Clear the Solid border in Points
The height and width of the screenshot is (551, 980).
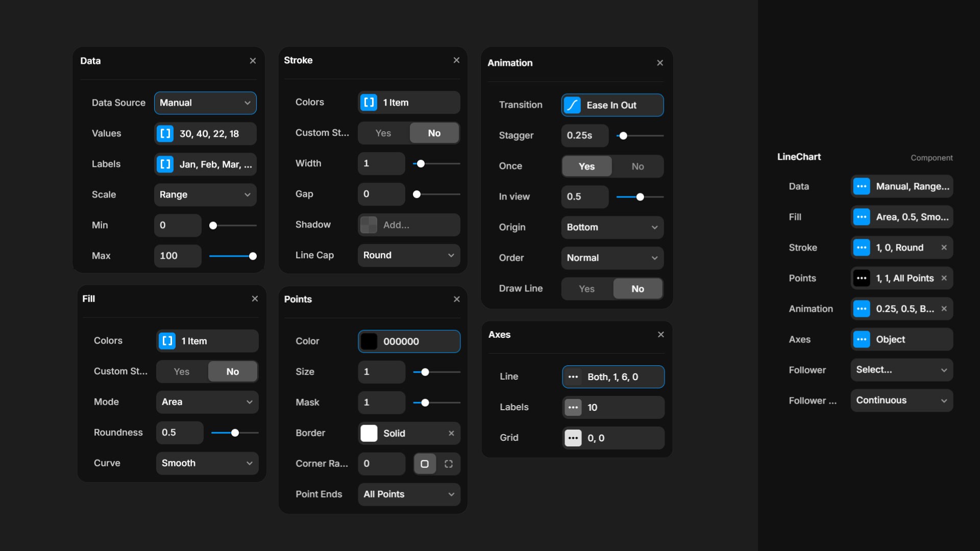click(x=451, y=433)
